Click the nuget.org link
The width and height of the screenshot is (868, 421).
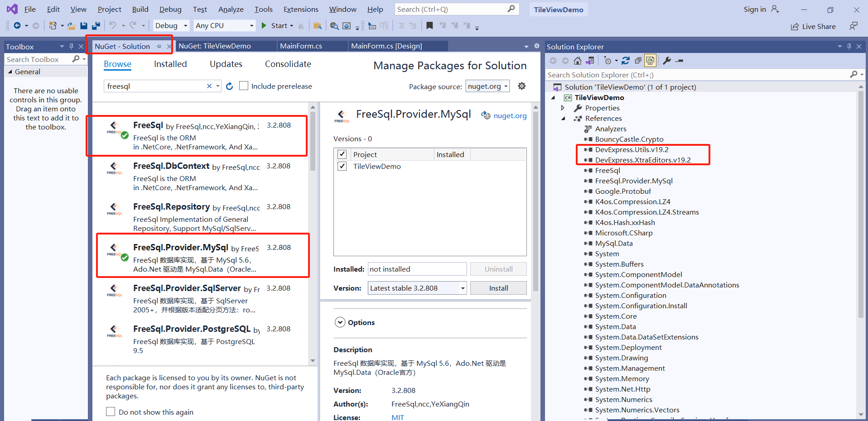[510, 115]
